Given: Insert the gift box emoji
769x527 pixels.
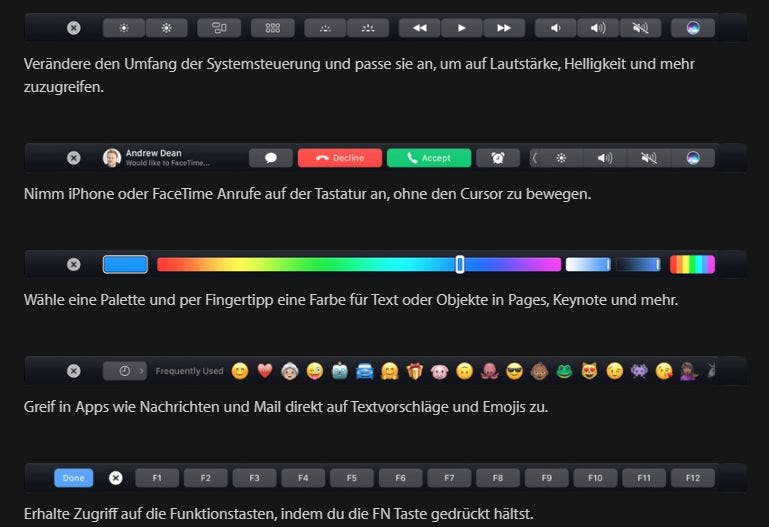Looking at the screenshot, I should pos(414,372).
